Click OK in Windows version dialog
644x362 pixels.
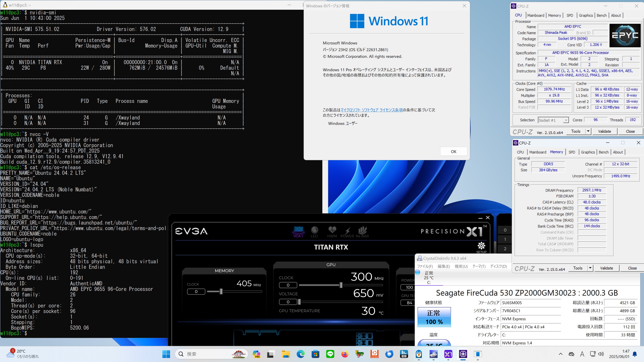pos(453,151)
